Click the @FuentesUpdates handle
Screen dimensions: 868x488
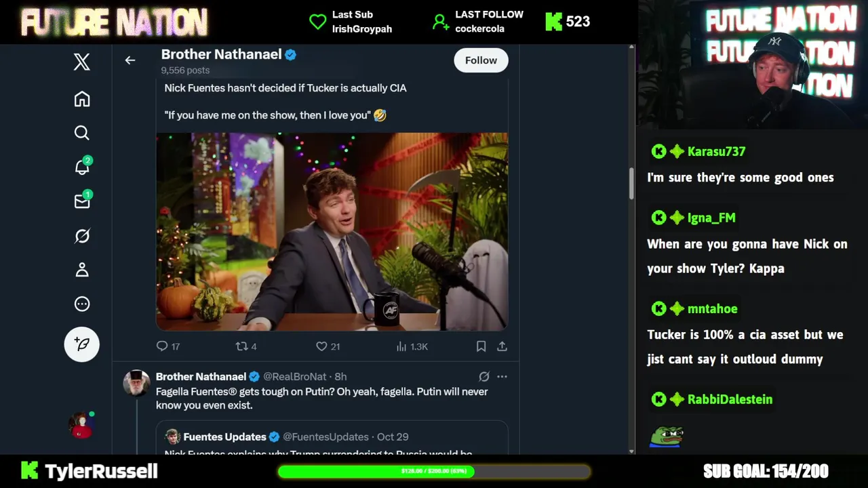(325, 436)
